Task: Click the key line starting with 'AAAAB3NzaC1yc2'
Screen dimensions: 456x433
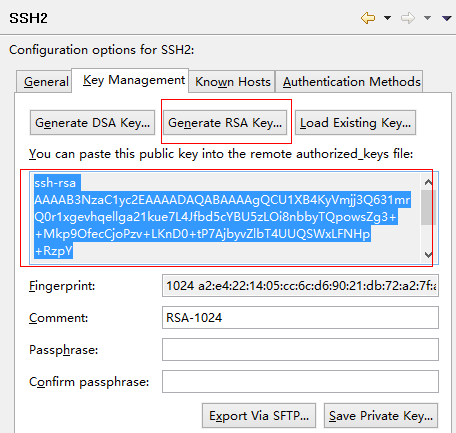Action: click(x=222, y=200)
